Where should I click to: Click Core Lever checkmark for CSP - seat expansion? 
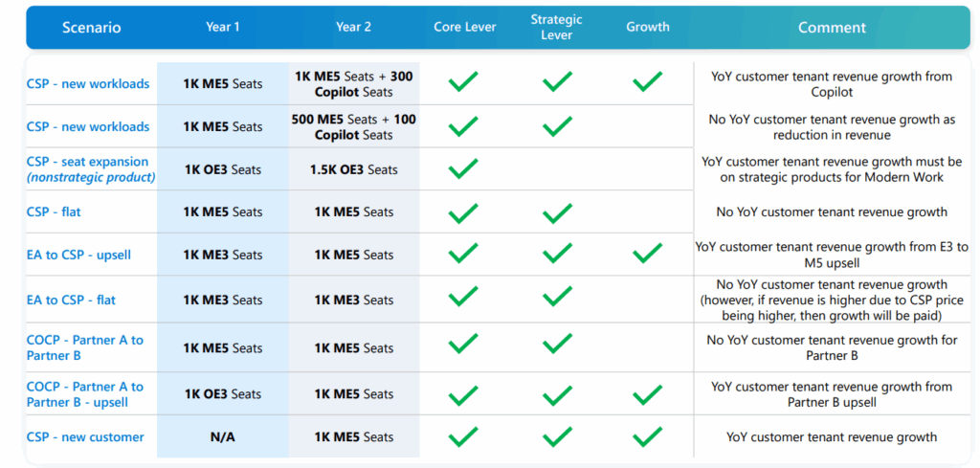[463, 169]
